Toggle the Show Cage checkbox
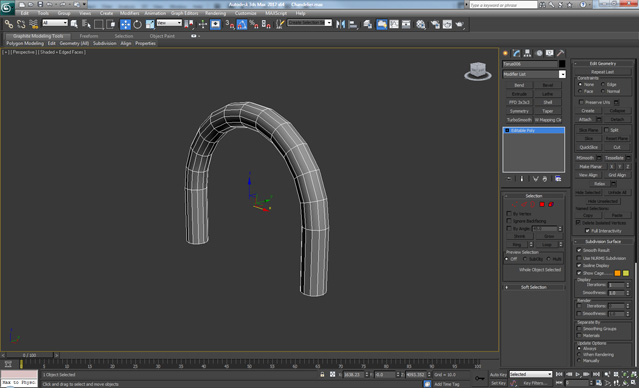The width and height of the screenshot is (639, 388). tap(579, 273)
